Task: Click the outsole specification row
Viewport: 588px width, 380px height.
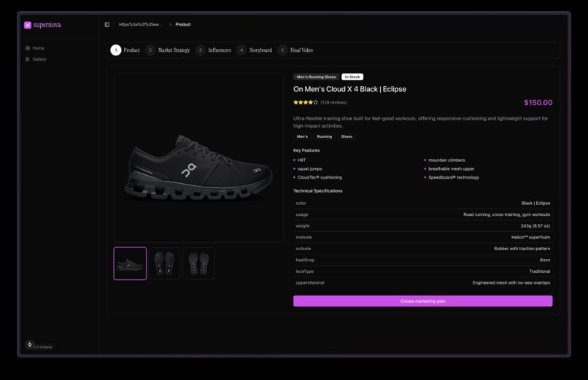Action: click(x=422, y=249)
